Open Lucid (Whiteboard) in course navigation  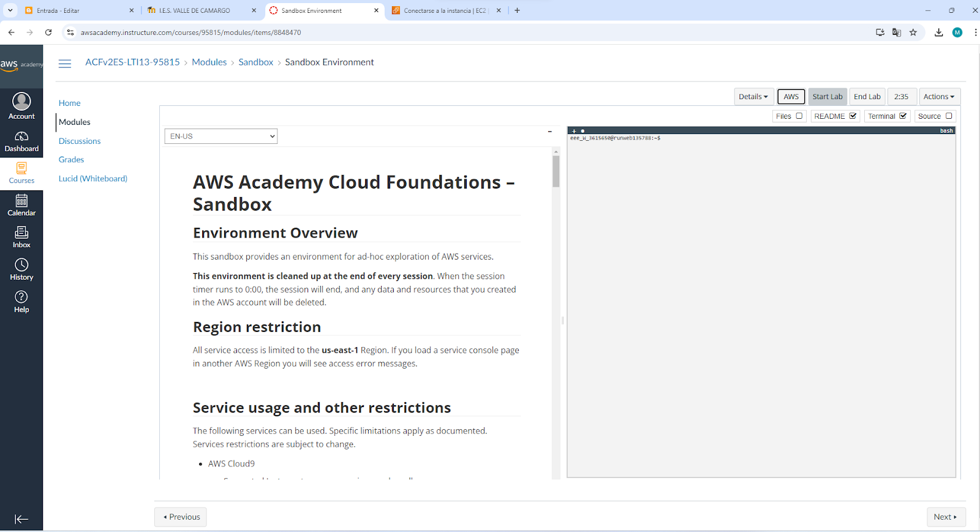(93, 178)
